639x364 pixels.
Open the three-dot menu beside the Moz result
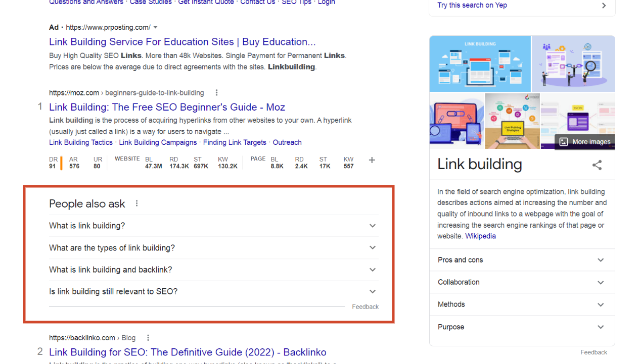tap(216, 92)
